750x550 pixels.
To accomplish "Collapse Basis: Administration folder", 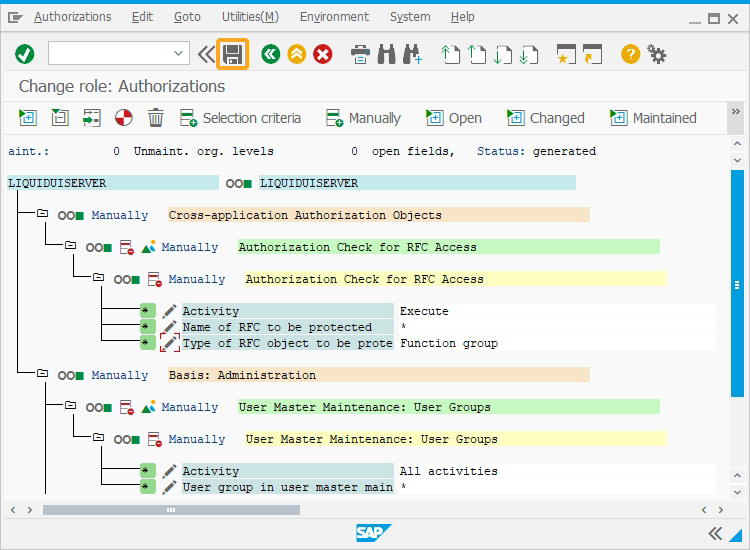I will tap(43, 373).
